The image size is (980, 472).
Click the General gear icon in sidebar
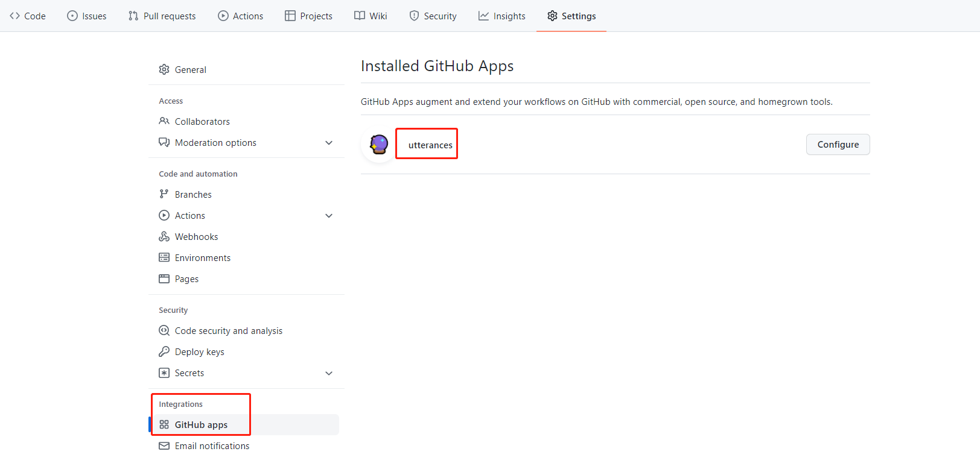tap(164, 69)
